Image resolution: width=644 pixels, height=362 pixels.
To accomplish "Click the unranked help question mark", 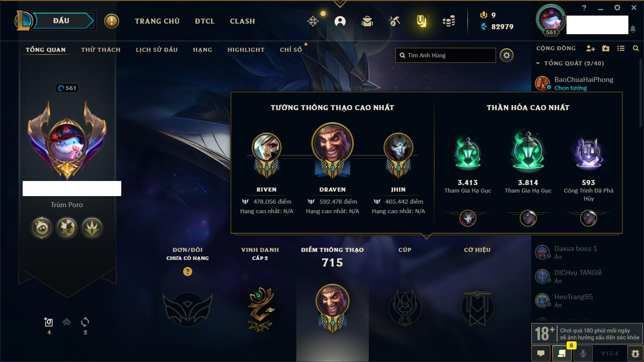I will tap(188, 271).
